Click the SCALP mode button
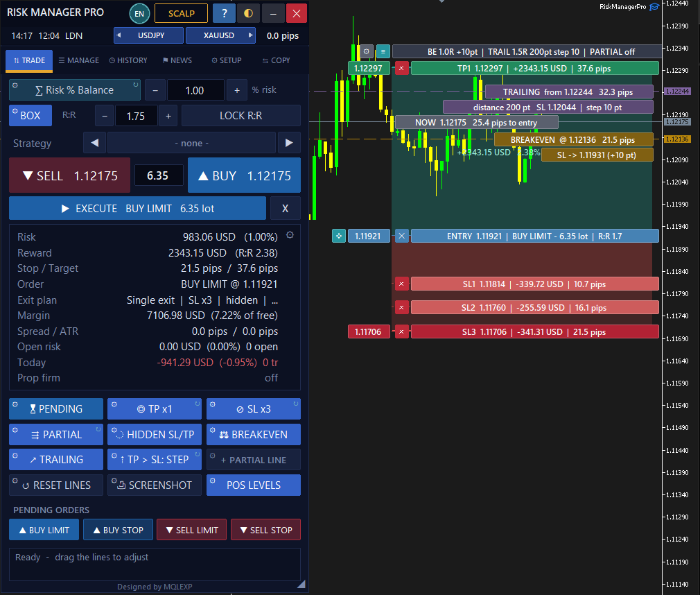Screen dimensions: 700x595 [182, 13]
